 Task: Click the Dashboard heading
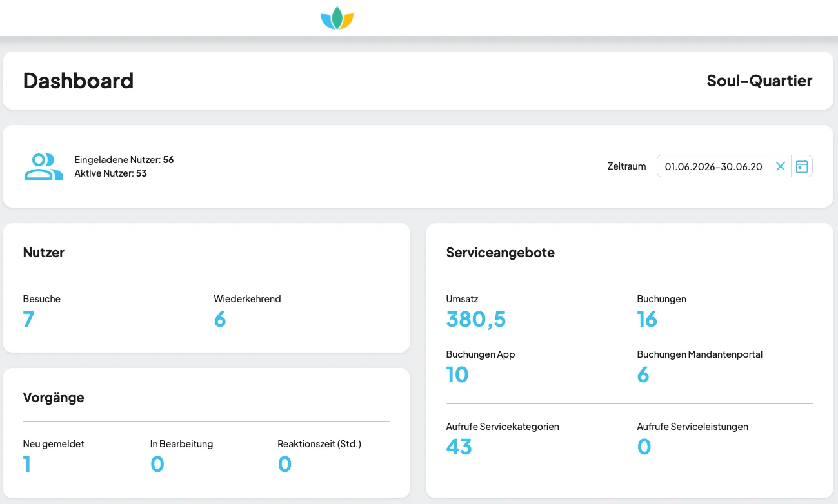click(x=78, y=81)
